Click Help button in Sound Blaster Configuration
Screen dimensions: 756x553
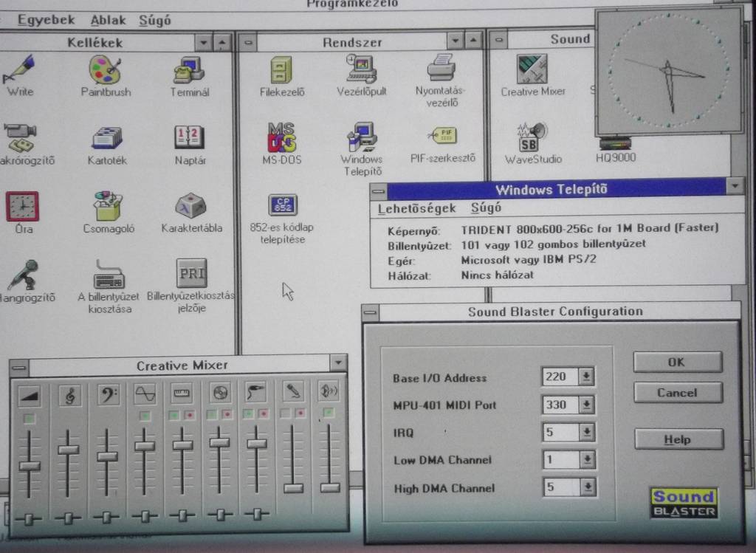pyautogui.click(x=678, y=439)
